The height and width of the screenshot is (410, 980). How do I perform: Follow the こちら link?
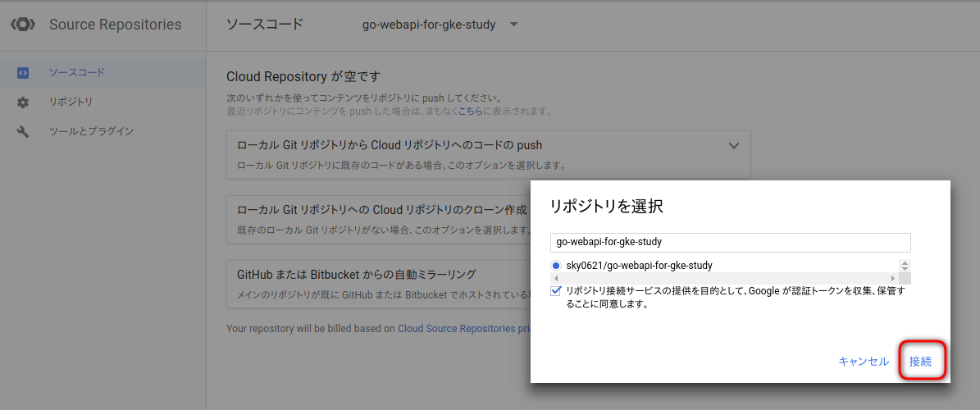tap(470, 112)
